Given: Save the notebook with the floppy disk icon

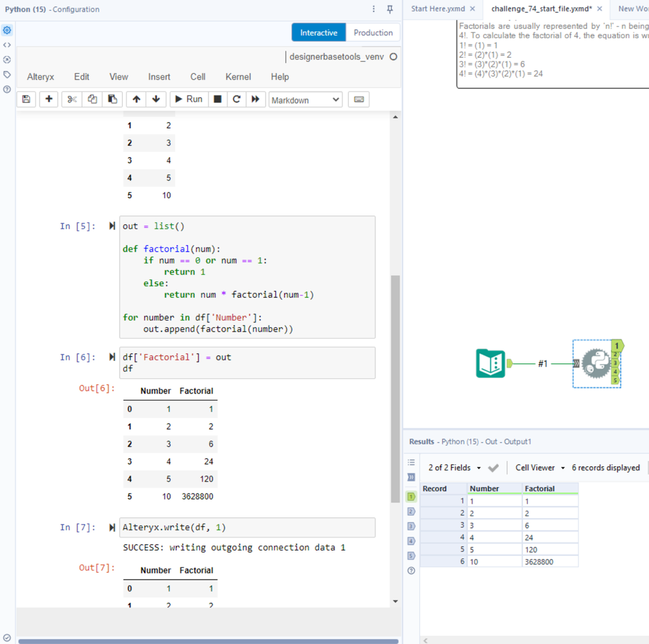Looking at the screenshot, I should (26, 99).
